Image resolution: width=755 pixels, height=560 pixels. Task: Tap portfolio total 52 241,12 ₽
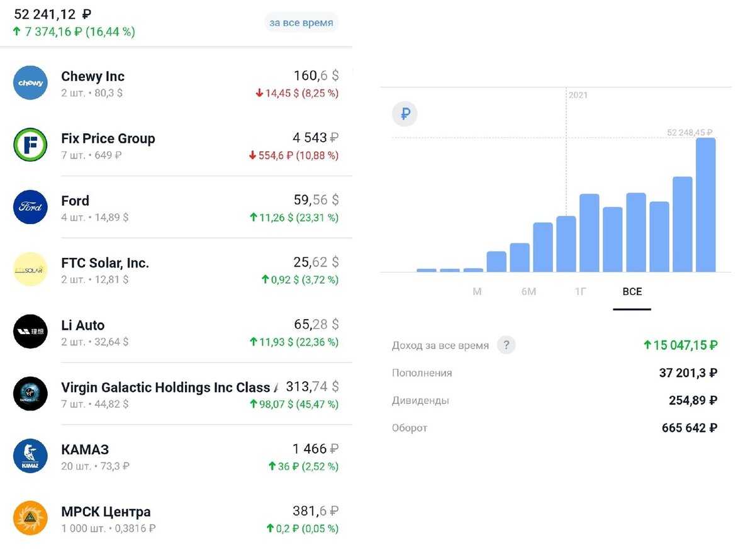coord(53,14)
